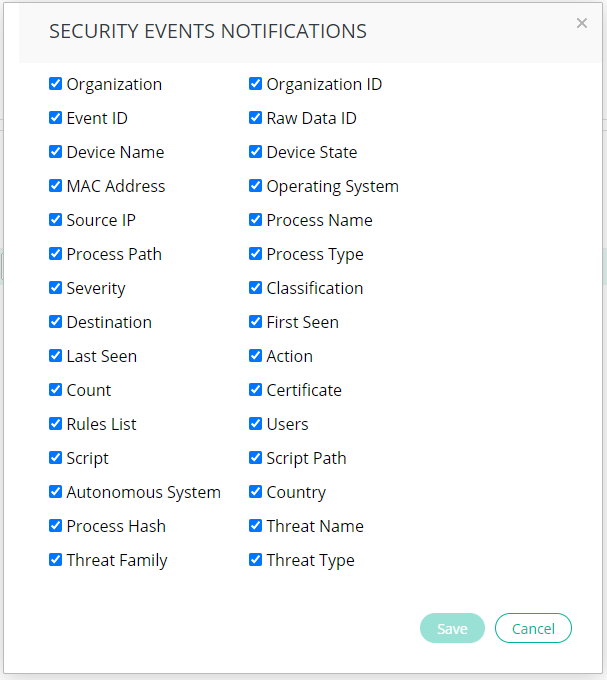Viewport: 607px width, 680px height.
Task: Toggle the Event ID checkbox
Action: pos(56,118)
